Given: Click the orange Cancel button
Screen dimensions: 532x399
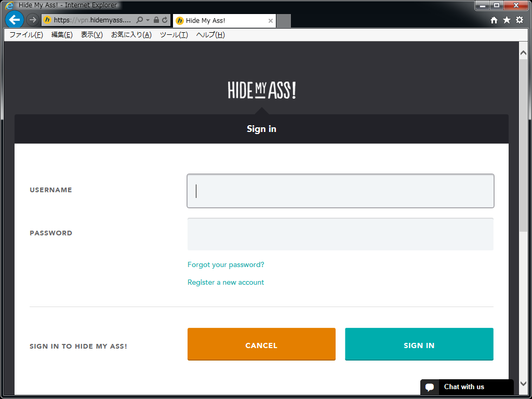Looking at the screenshot, I should (x=261, y=344).
